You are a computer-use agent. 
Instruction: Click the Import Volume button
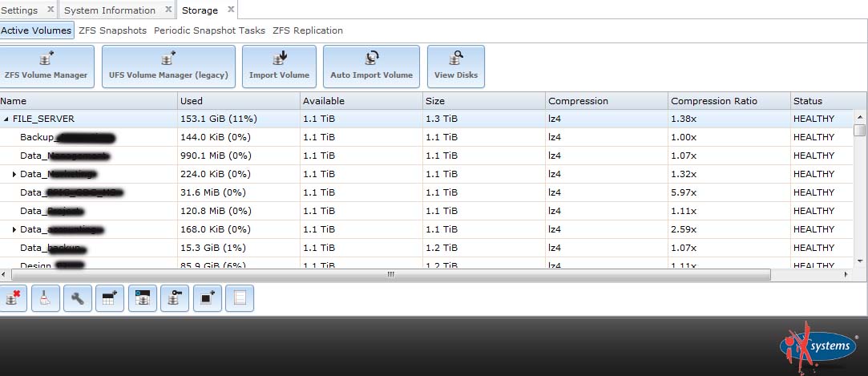(279, 67)
